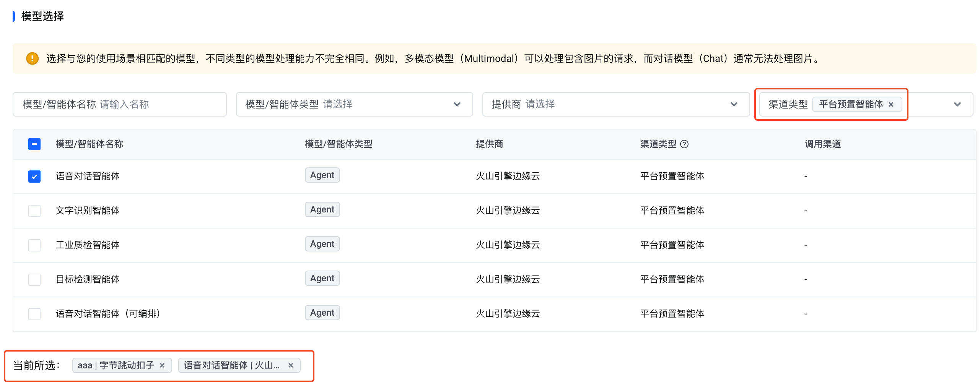Focus the 模型/智能体名称 search input

120,104
